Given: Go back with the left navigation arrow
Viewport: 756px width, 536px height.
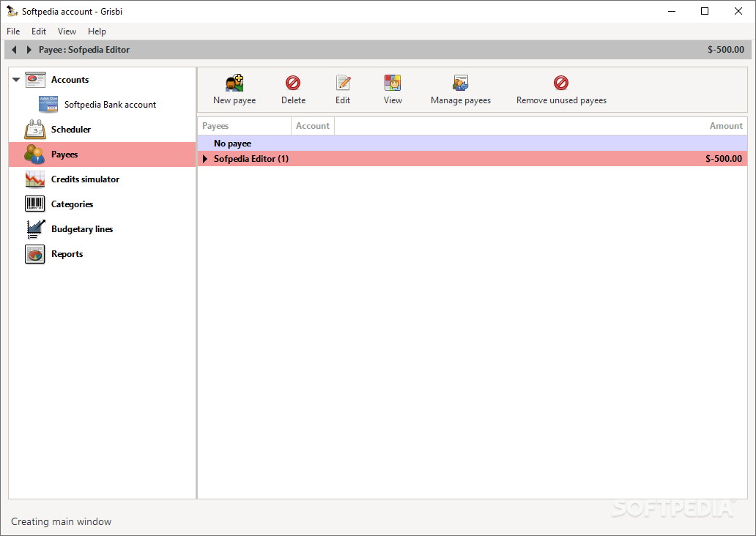Looking at the screenshot, I should point(14,50).
